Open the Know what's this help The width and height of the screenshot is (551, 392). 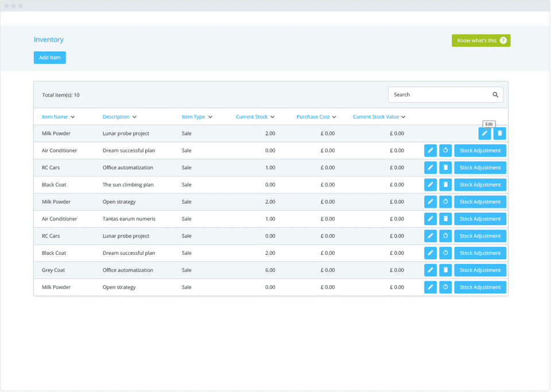(481, 41)
